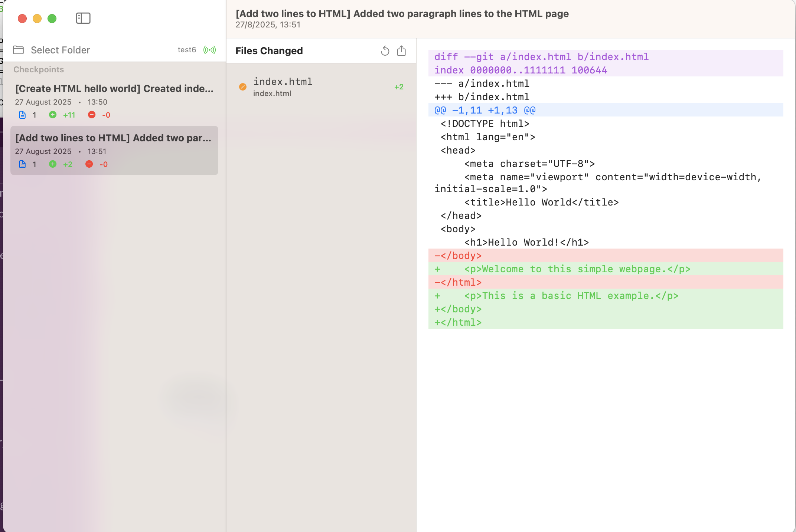Click the document icon in first checkpoint

pos(23,115)
